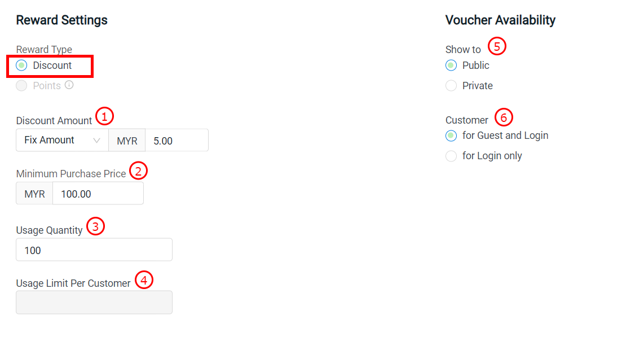Click the minimum purchase price field
Viewport: 644px width, 341px height.
[98, 194]
